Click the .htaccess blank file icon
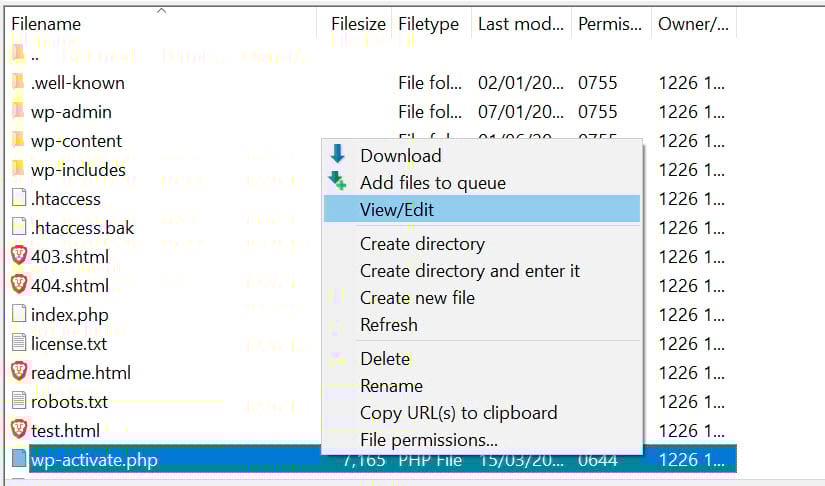825x486 pixels. click(18, 198)
